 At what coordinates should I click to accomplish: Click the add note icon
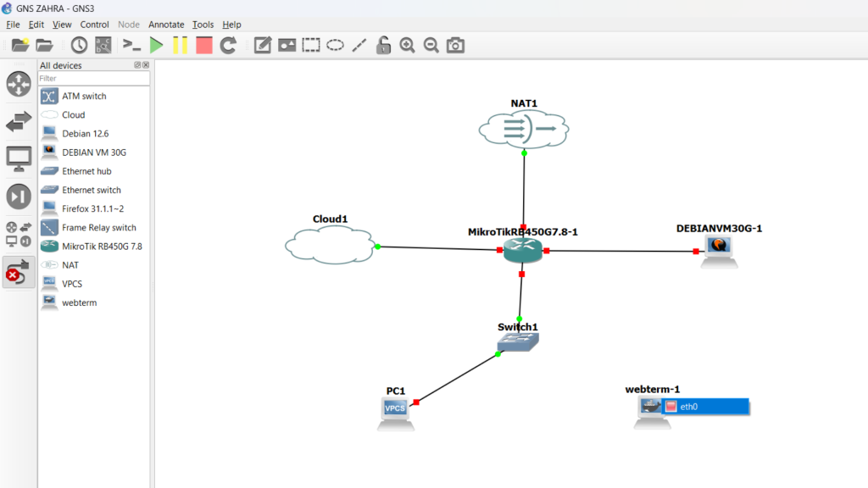point(263,46)
